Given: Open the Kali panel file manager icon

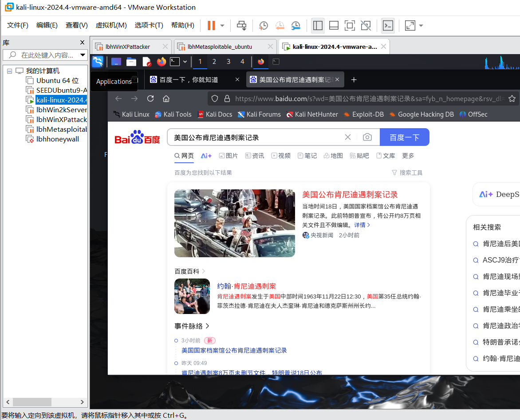Looking at the screenshot, I should [131, 62].
